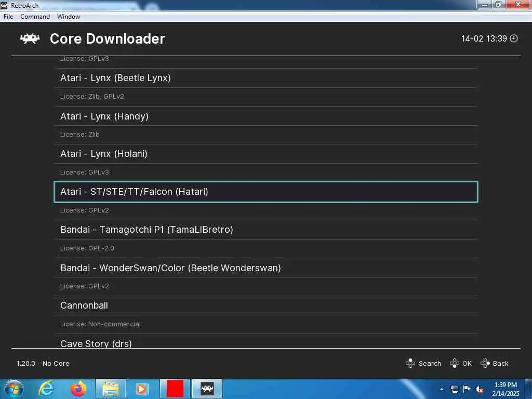Image resolution: width=532 pixels, height=399 pixels.
Task: Click the RetroArch title bar app icon
Action: point(4,5)
